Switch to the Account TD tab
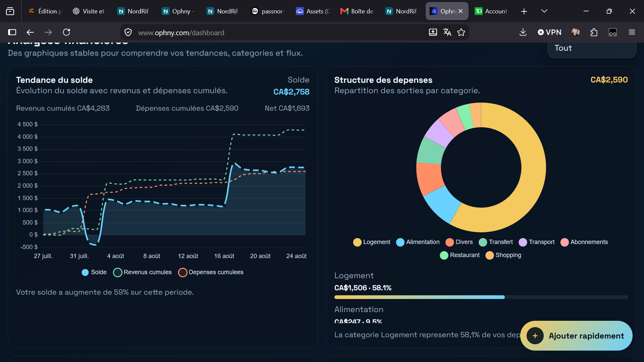The image size is (644, 362). pos(491,11)
